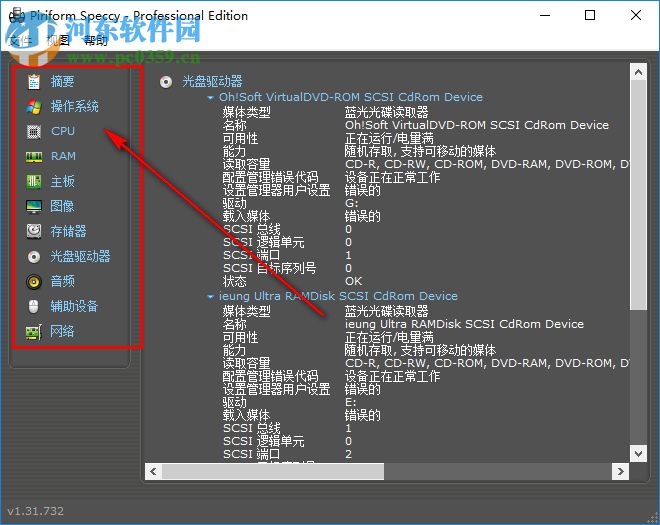Open the 帮助 menu
Image resolution: width=660 pixels, height=525 pixels.
96,41
